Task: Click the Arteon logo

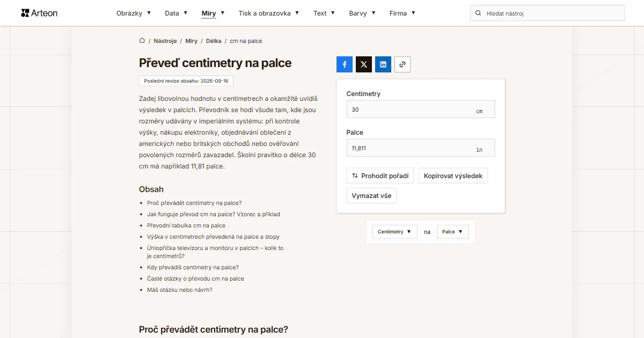Action: coord(39,13)
